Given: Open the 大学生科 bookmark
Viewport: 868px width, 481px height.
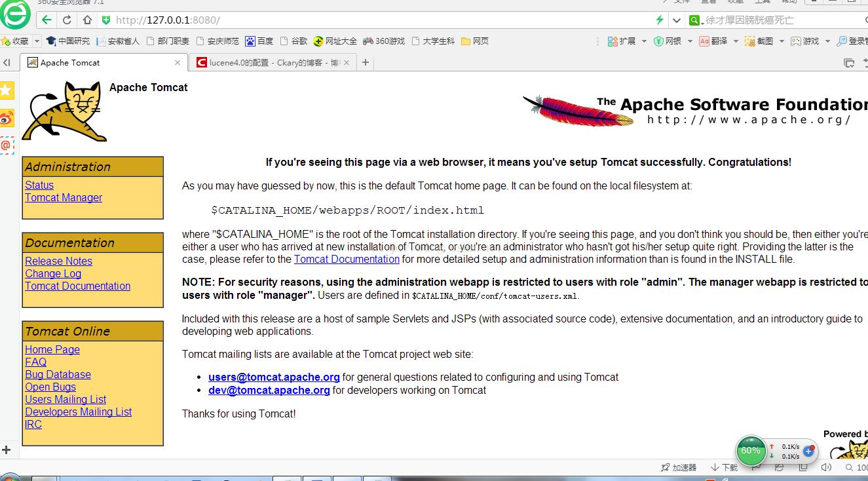Looking at the screenshot, I should [433, 41].
